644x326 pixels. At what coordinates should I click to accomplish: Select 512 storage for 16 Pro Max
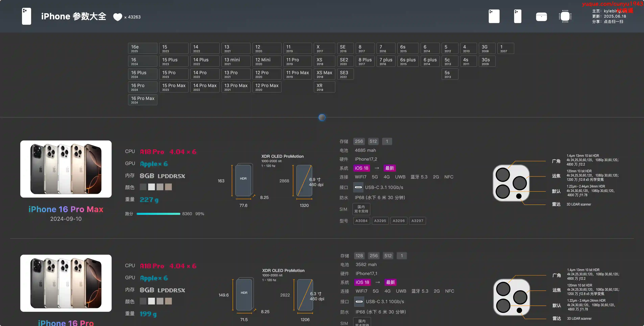click(373, 141)
